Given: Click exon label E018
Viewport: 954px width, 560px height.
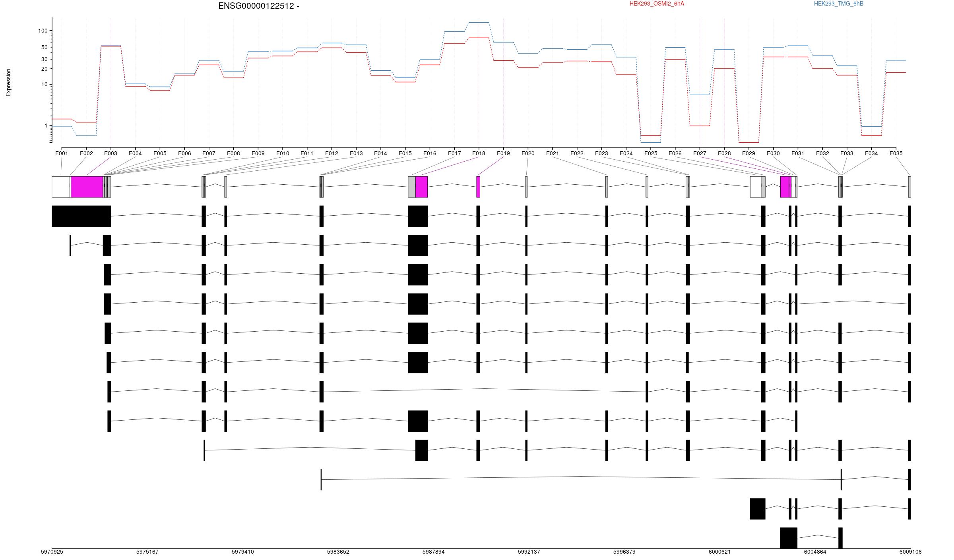Looking at the screenshot, I should click(x=479, y=153).
